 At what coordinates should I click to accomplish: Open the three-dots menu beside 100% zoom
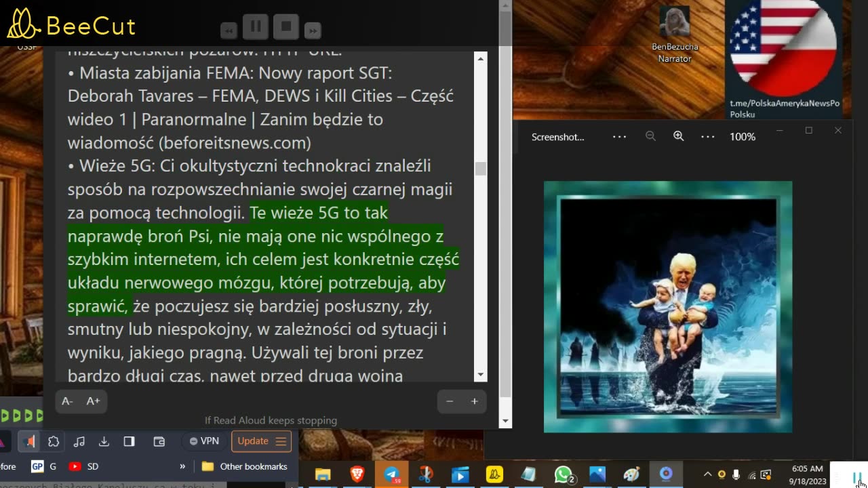707,136
